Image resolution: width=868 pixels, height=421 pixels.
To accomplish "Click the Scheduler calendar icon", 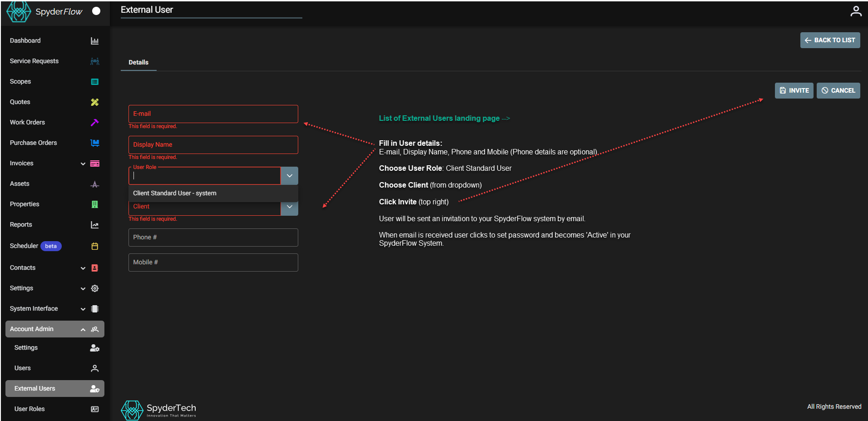I will point(94,246).
